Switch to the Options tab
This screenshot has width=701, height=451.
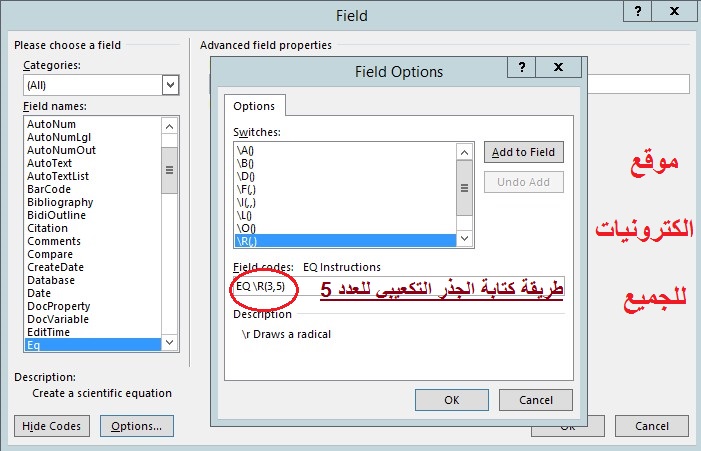point(255,107)
